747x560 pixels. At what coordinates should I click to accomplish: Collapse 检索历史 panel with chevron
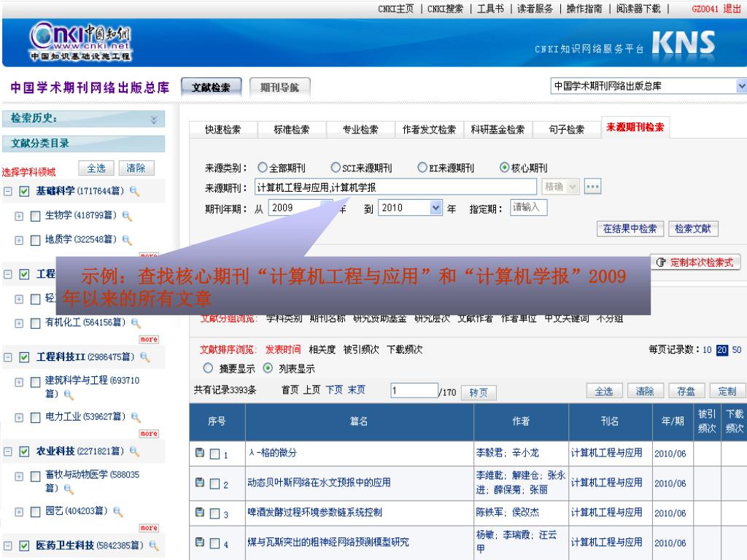pos(153,119)
